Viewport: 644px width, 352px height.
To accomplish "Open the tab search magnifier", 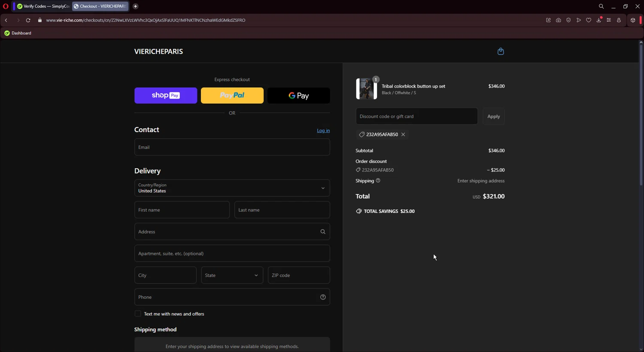I will pos(601,6).
